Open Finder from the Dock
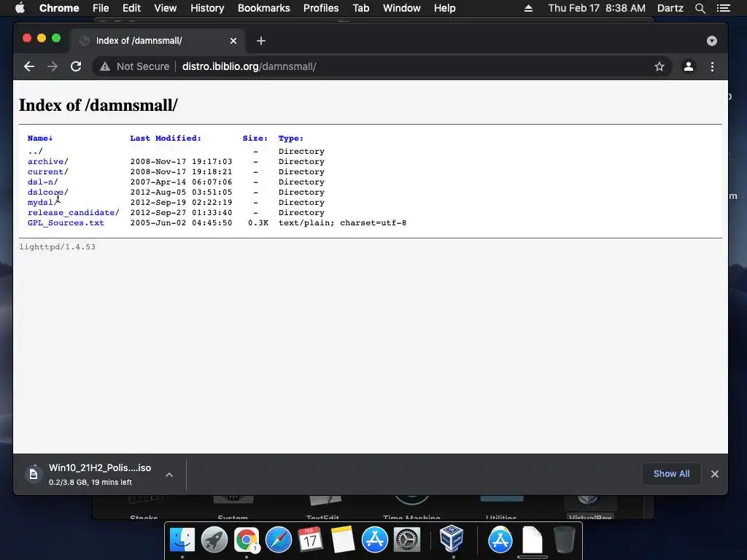Screen dimensions: 747x560 coord(182,540)
